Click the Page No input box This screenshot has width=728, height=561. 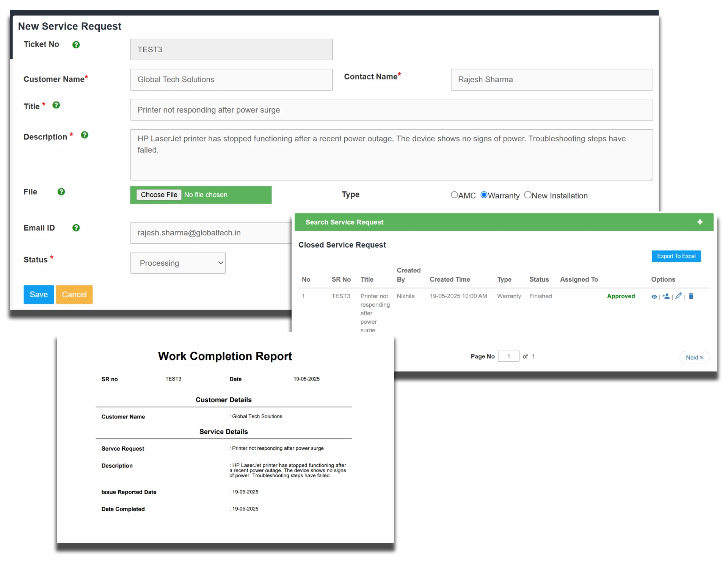pyautogui.click(x=508, y=356)
